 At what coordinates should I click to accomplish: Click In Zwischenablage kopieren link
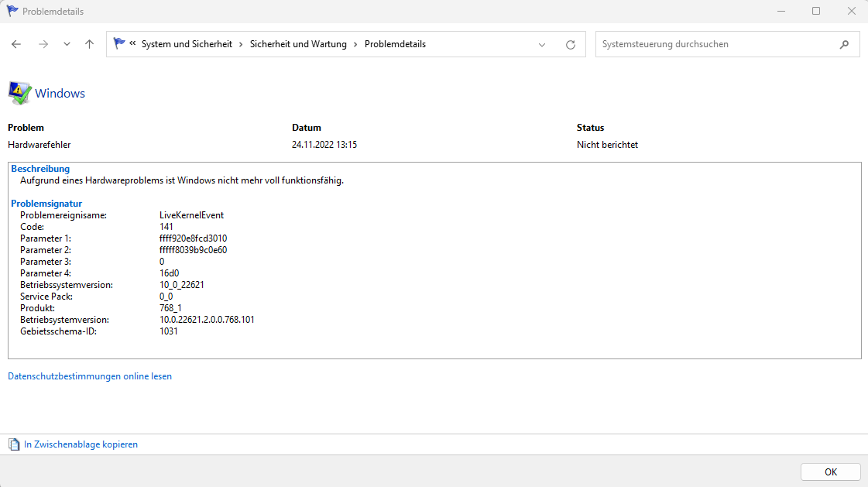click(81, 444)
